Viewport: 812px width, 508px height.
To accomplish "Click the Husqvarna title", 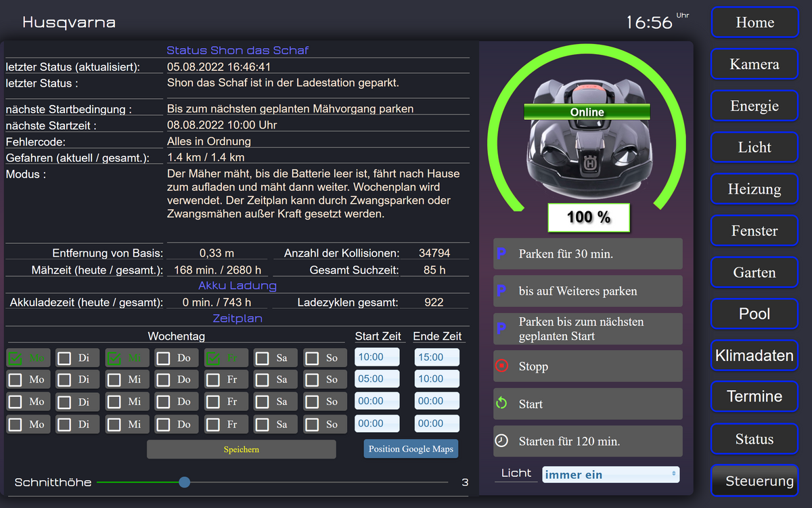I will (x=69, y=22).
